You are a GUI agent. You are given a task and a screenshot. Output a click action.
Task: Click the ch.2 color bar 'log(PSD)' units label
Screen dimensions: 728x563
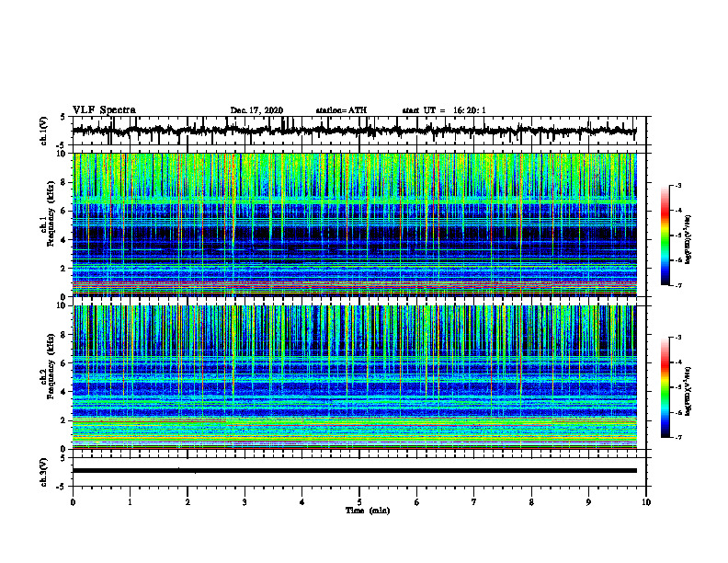pyautogui.click(x=688, y=391)
